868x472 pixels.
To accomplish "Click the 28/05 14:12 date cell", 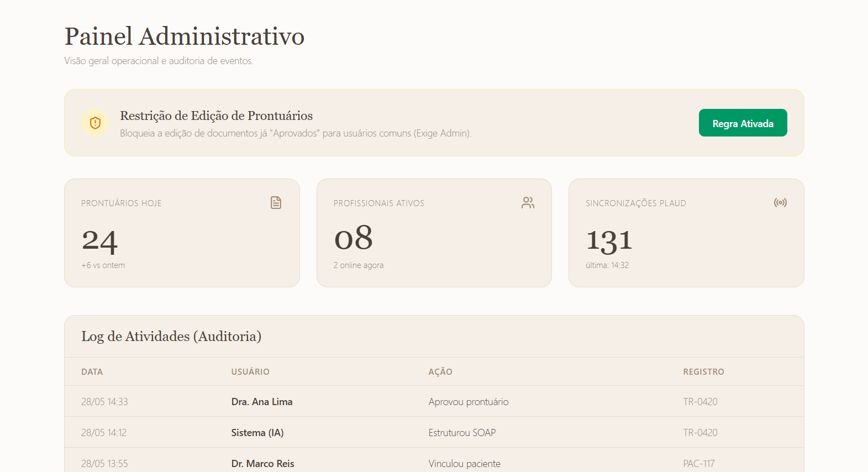I will (104, 433).
